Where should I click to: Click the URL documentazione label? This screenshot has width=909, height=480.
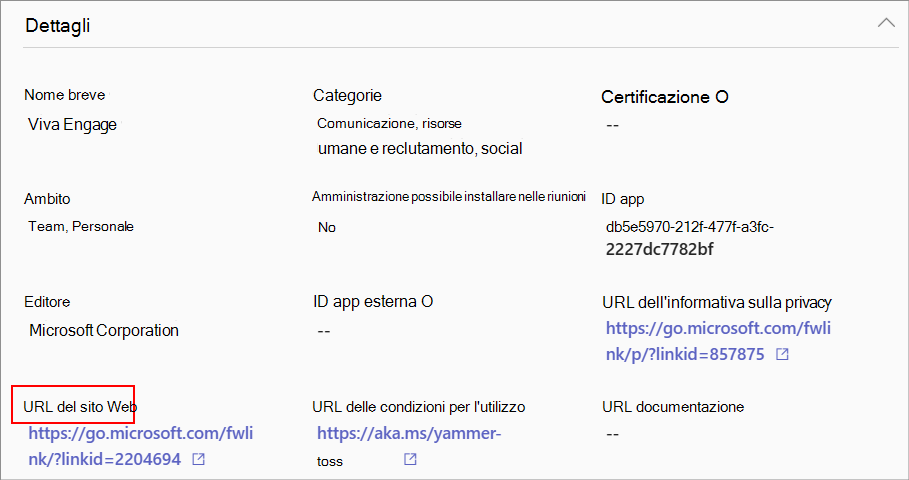click(x=673, y=407)
